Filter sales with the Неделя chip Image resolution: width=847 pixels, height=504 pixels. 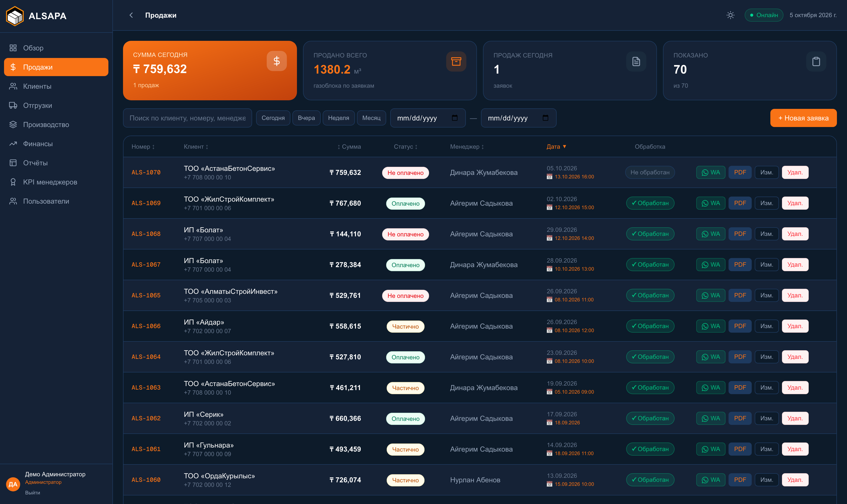tap(338, 118)
